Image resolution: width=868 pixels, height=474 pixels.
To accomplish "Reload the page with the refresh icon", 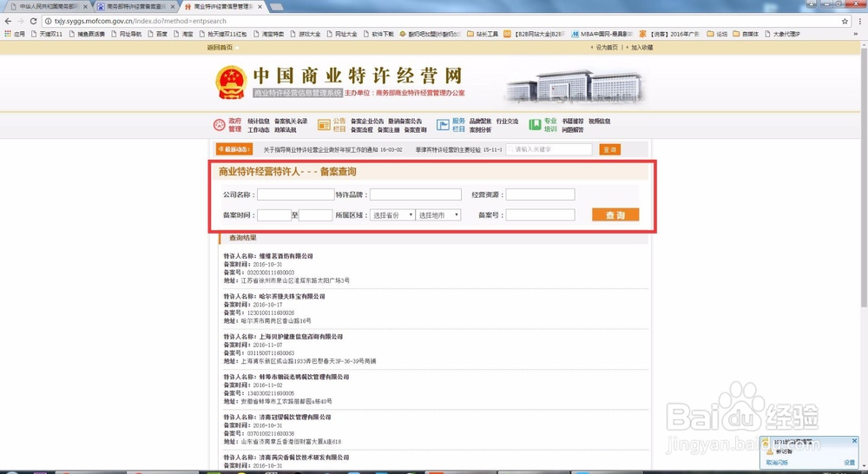I will click(33, 21).
